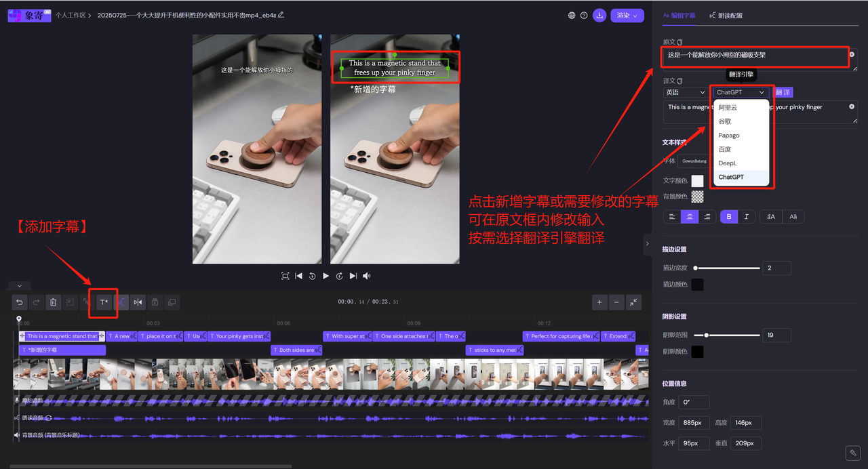Select DeepL from the engine list
Viewport: 868px width, 469px height.
[x=727, y=163]
